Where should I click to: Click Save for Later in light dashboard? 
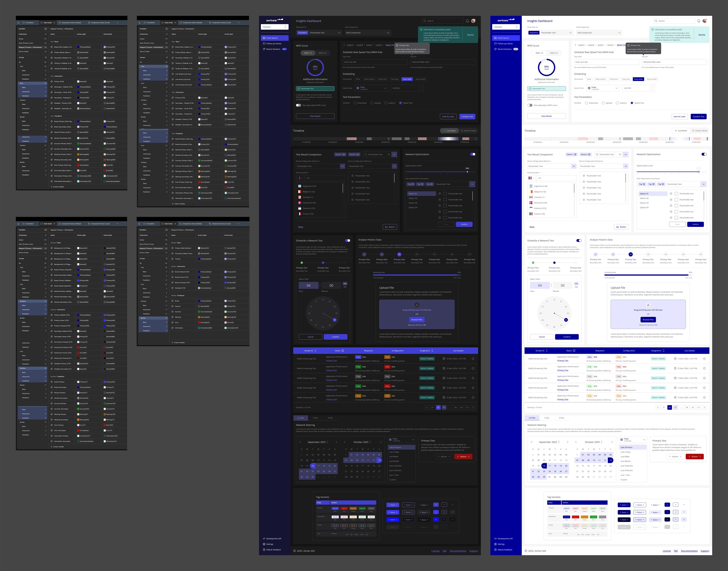[679, 117]
